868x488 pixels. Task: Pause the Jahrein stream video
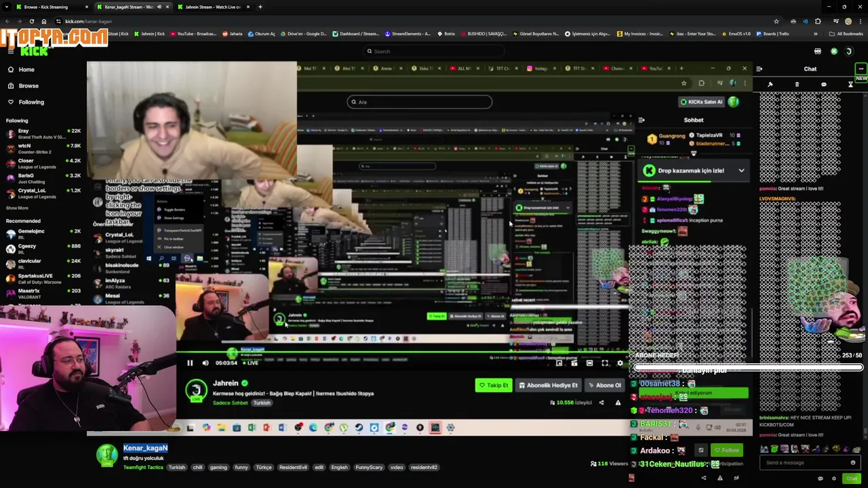click(190, 363)
